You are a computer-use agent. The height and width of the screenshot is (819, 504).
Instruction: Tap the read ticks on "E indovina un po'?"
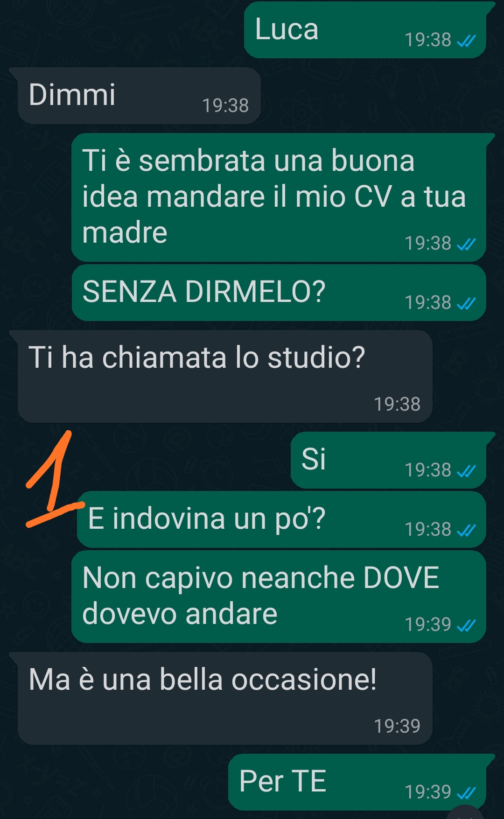[466, 531]
